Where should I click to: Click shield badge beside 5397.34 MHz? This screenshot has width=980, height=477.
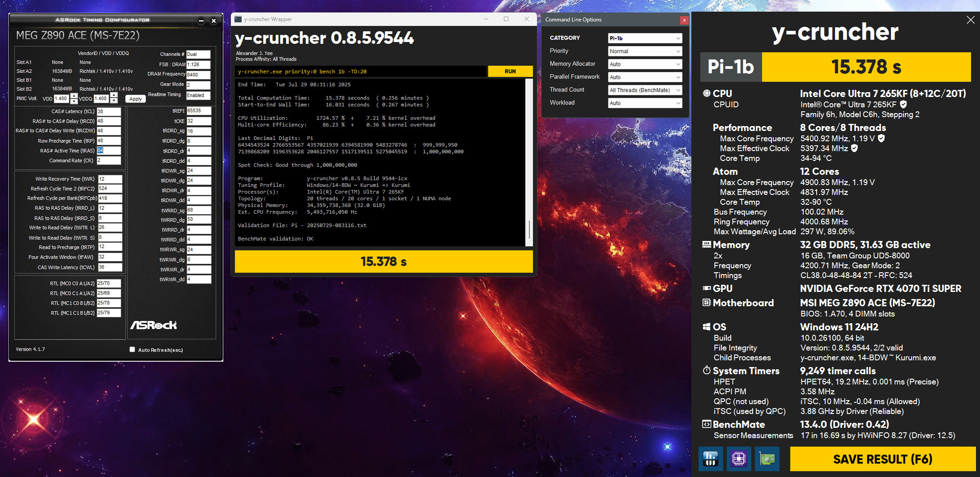point(854,148)
